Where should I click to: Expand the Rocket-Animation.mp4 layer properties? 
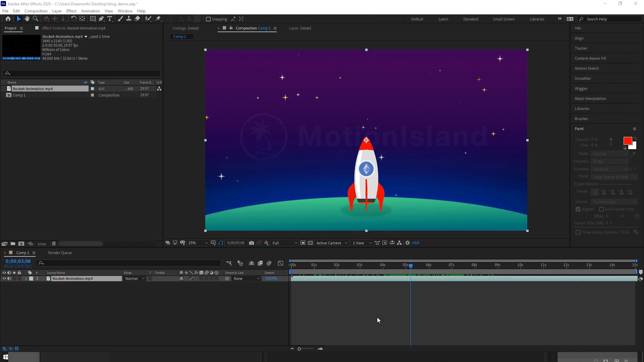coord(26,279)
